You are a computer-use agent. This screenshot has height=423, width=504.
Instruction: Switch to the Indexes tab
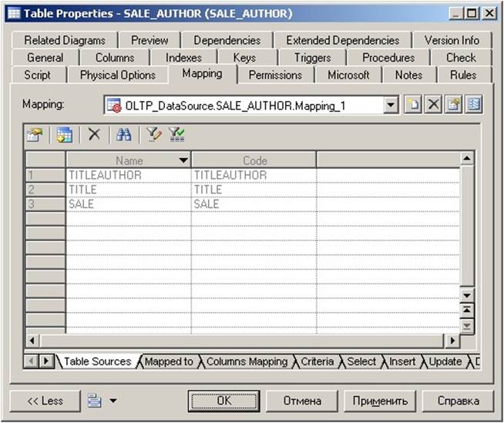183,58
